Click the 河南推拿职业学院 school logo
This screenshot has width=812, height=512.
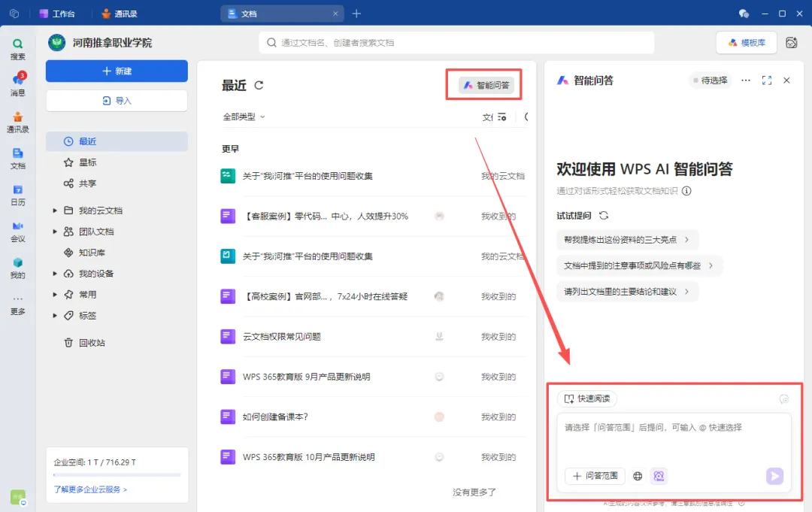coord(57,42)
